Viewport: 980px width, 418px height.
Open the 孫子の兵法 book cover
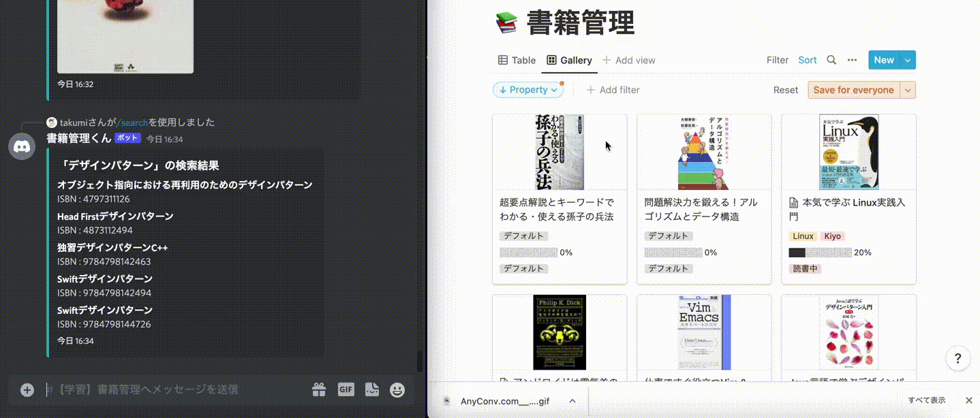coord(560,152)
